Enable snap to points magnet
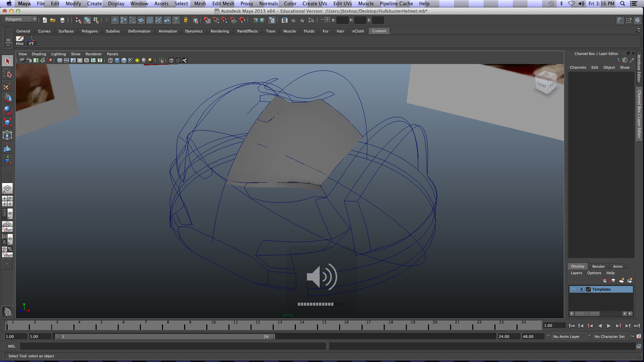644x362 pixels. pyautogui.click(x=224, y=20)
